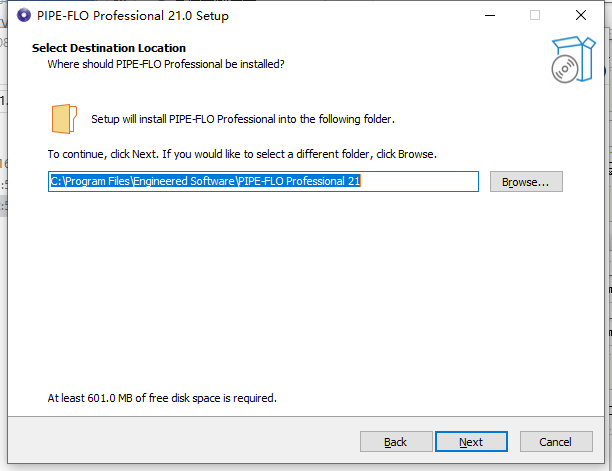This screenshot has width=612, height=471.
Task: Click the orange folder icon
Action: 64,119
